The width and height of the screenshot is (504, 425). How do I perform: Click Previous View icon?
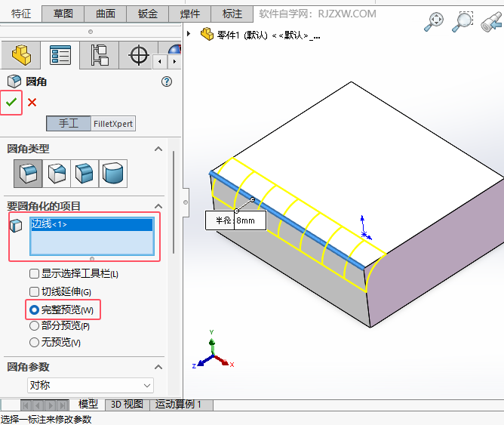pos(491,22)
